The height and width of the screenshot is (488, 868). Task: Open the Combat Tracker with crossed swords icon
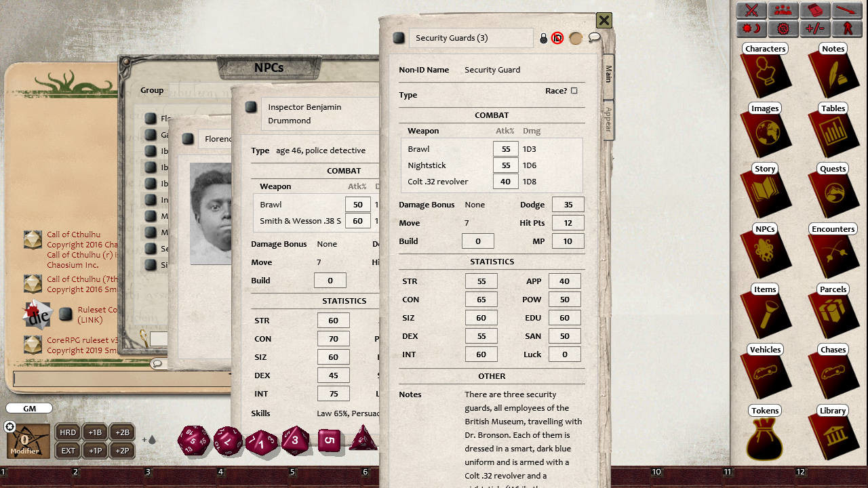pyautogui.click(x=751, y=11)
